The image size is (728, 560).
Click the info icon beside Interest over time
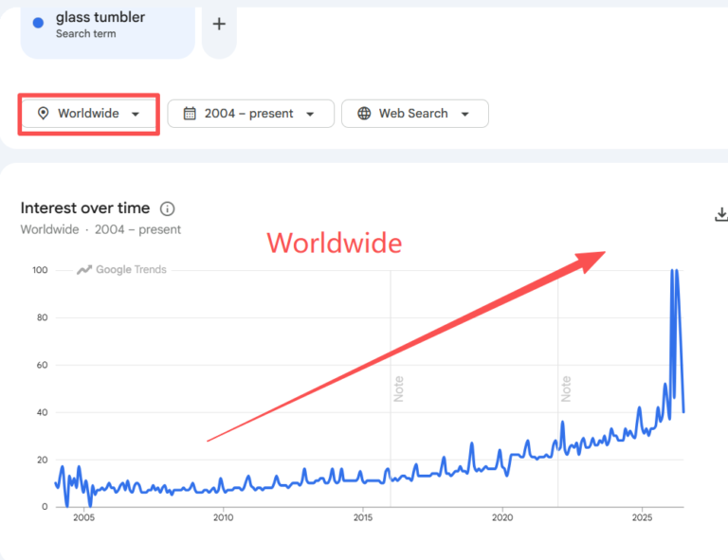[167, 208]
